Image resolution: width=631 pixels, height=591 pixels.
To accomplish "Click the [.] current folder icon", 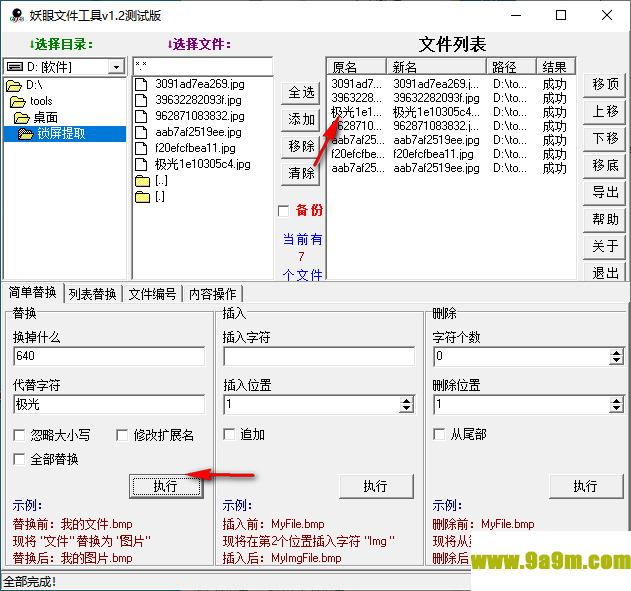I will pos(142,197).
